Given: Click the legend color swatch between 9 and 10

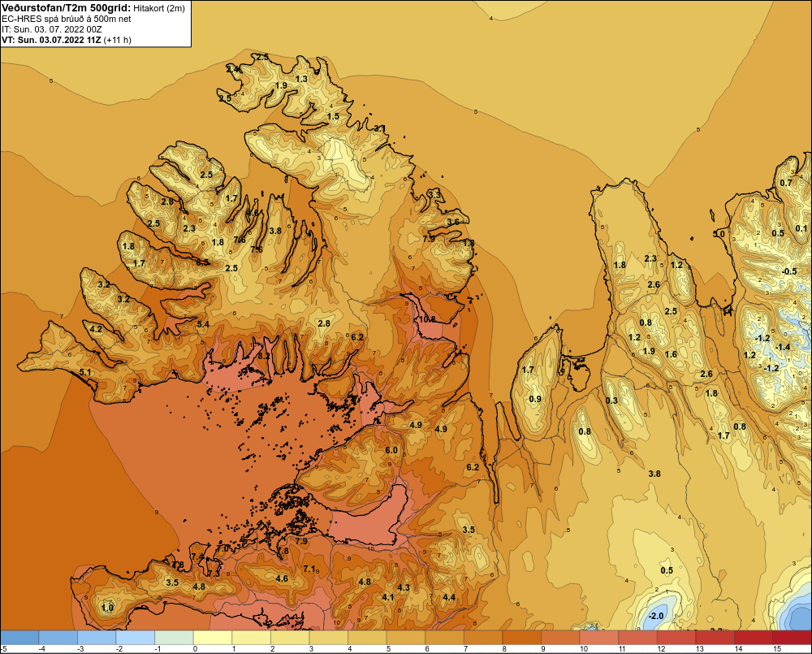Looking at the screenshot, I should [560, 637].
